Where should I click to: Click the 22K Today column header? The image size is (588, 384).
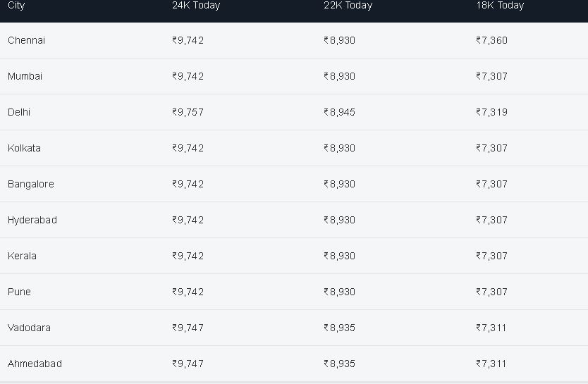point(348,5)
